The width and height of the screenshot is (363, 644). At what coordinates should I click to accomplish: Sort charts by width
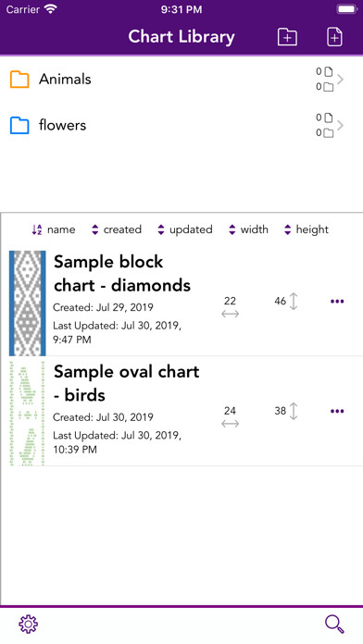248,229
